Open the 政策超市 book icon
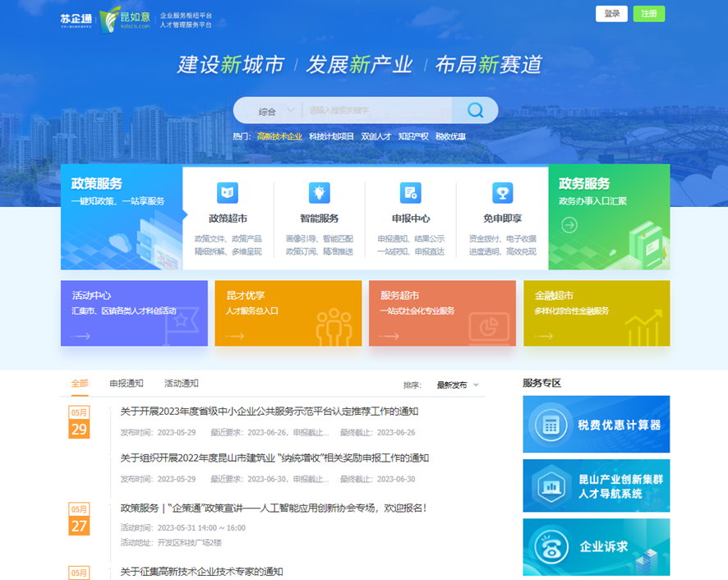Screen dimensions: 728x580 coord(228,193)
